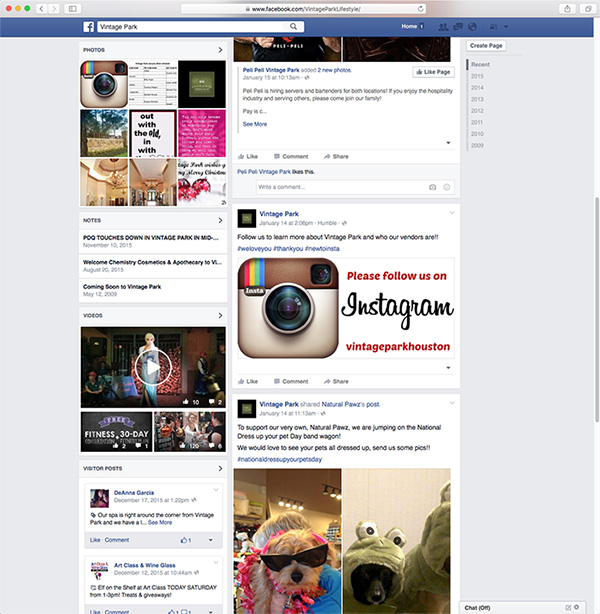Open Instagram camera photo thumbnail
This screenshot has width=600, height=614.
coord(104,84)
